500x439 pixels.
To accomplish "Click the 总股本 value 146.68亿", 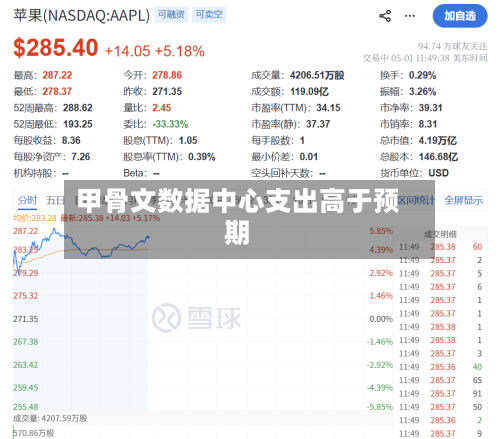I will coord(438,157).
